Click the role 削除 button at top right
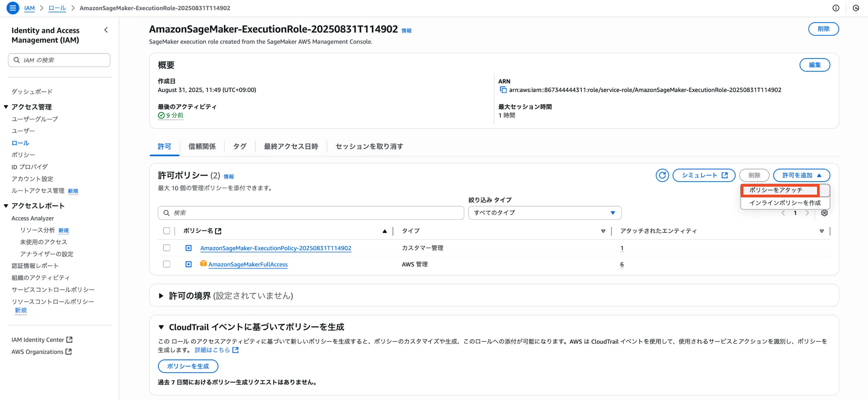The height and width of the screenshot is (400, 868). (823, 29)
